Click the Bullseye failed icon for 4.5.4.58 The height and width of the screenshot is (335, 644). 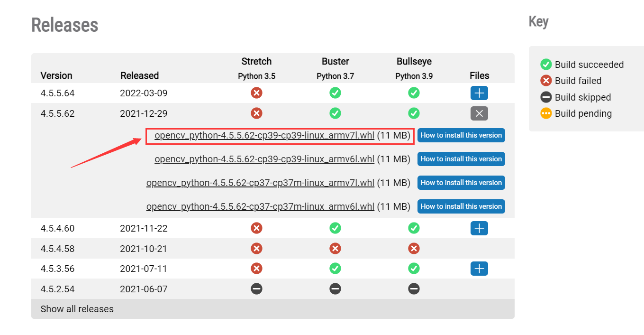pos(414,249)
